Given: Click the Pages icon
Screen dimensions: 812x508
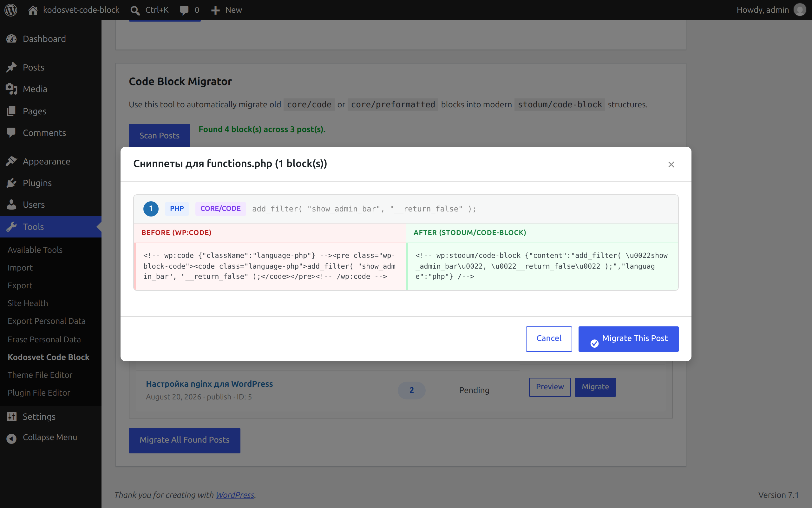Looking at the screenshot, I should click(x=11, y=111).
